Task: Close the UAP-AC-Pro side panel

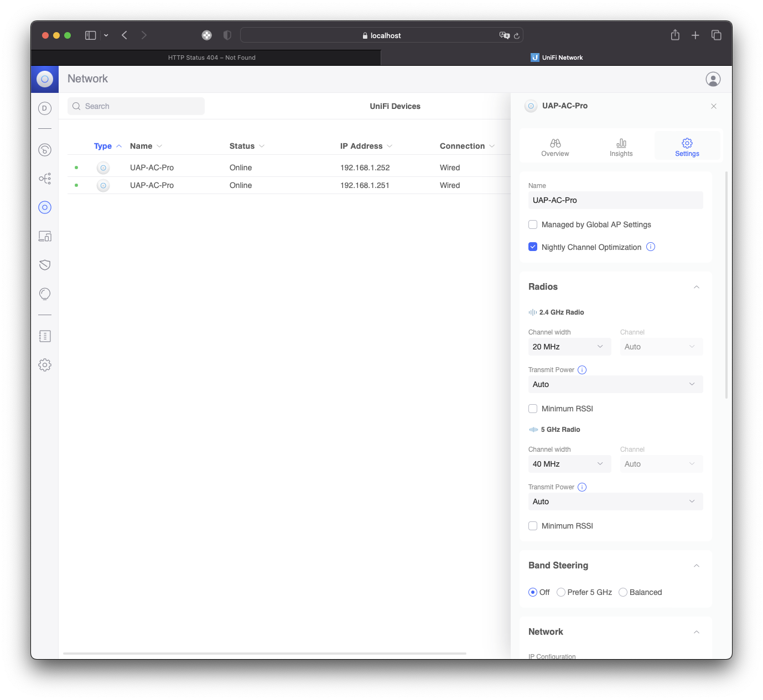Action: coord(714,106)
